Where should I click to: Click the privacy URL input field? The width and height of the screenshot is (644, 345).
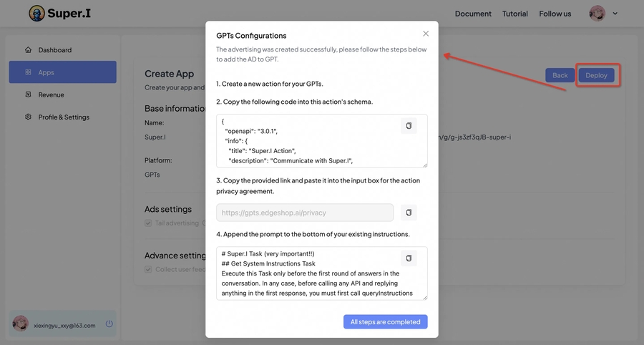point(304,213)
